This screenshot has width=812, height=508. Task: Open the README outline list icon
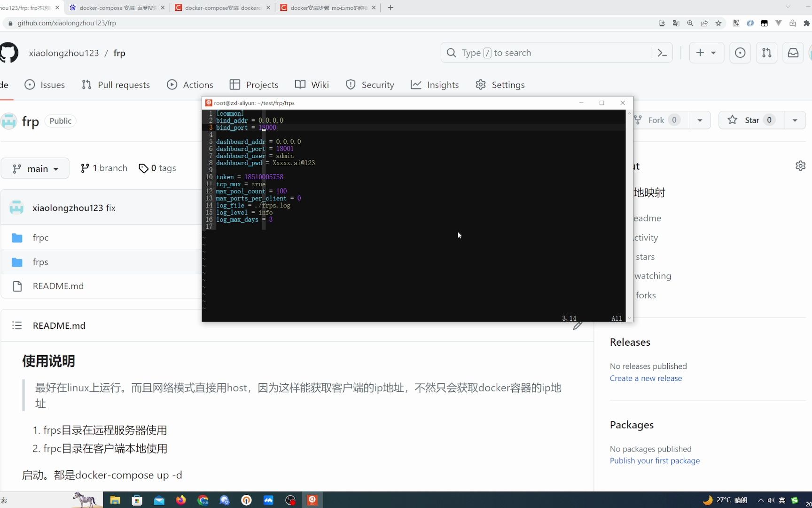pos(17,325)
